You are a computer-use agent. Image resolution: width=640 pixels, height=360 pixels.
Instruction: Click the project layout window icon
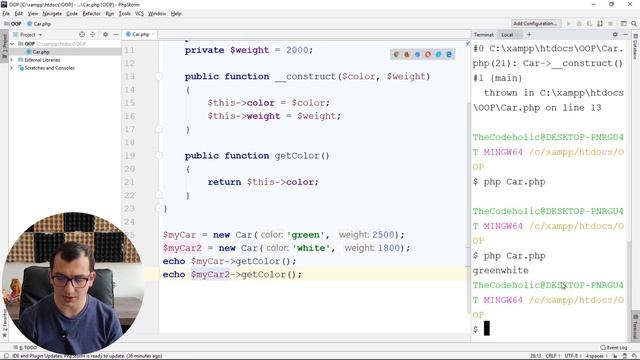point(623,24)
